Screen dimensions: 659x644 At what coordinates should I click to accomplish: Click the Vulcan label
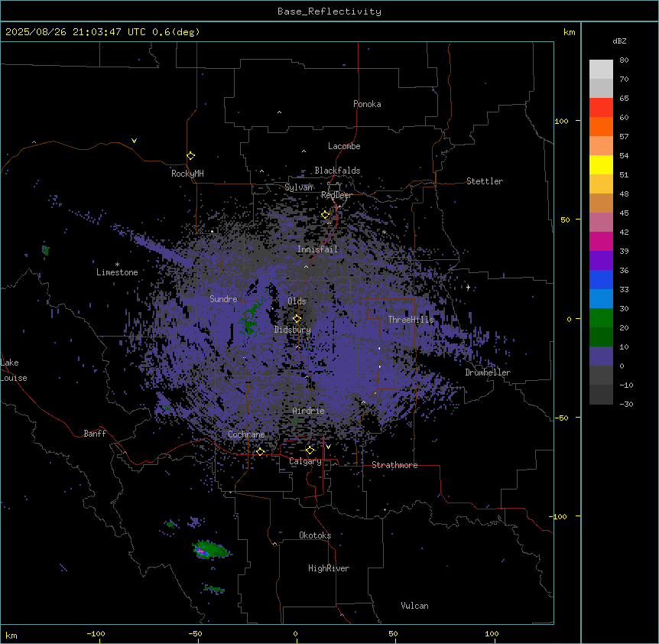(x=415, y=606)
